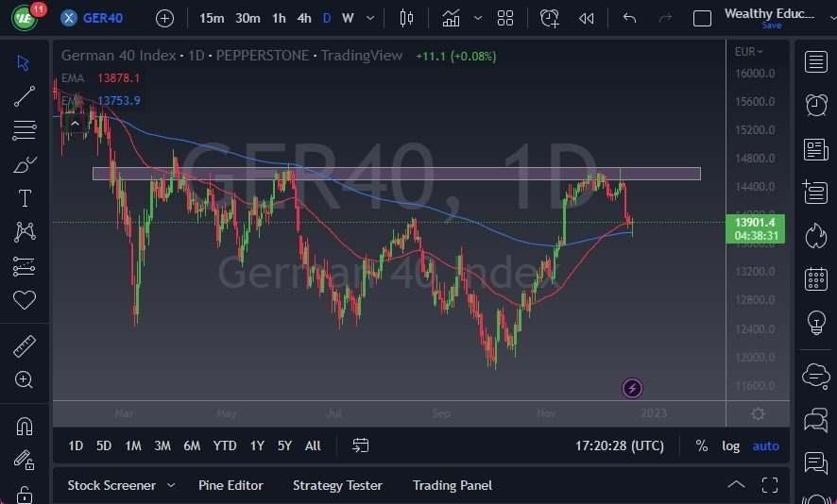Open the indicators menu
The image size is (837, 504).
pos(451,19)
